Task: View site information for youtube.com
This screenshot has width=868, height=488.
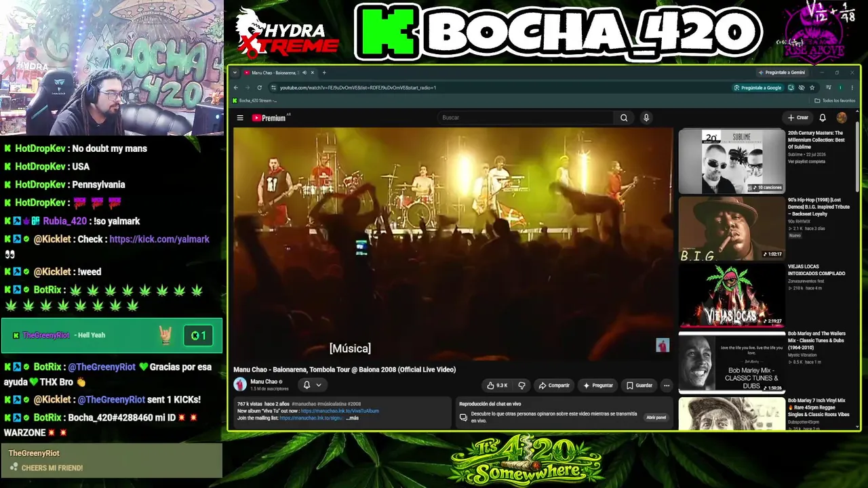Action: coord(273,87)
